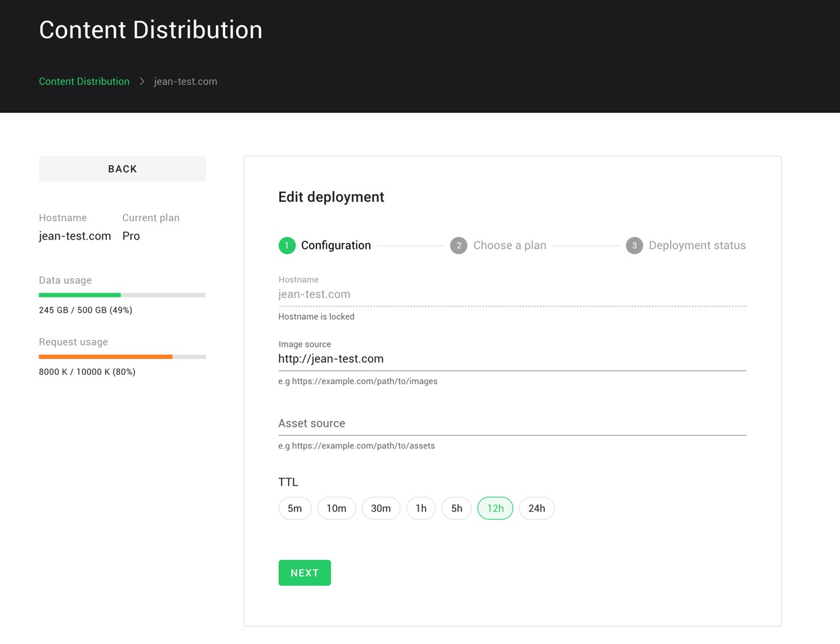Set TTL to 5m
Image resolution: width=840 pixels, height=644 pixels.
[295, 509]
